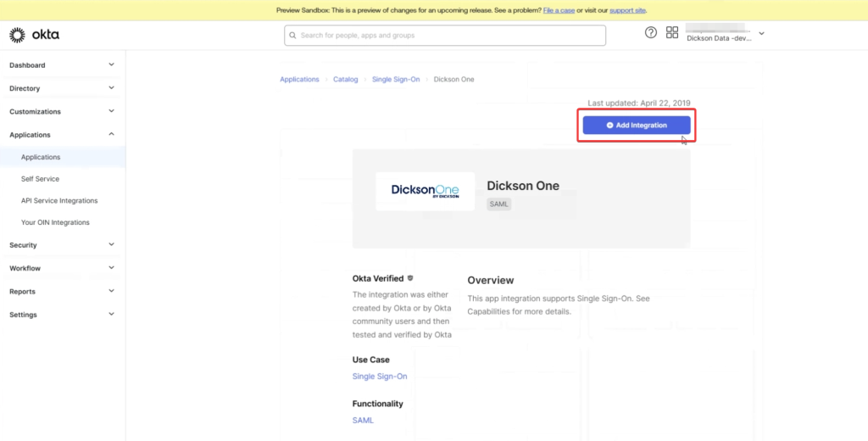The height and width of the screenshot is (441, 868).
Task: Go to Catalog breadcrumb link
Action: (345, 80)
